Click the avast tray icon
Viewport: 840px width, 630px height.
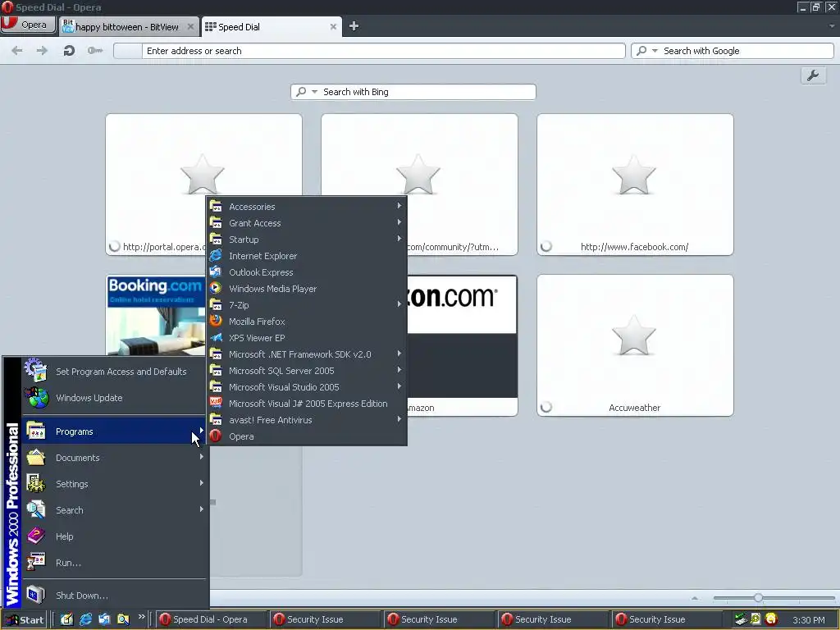(771, 619)
